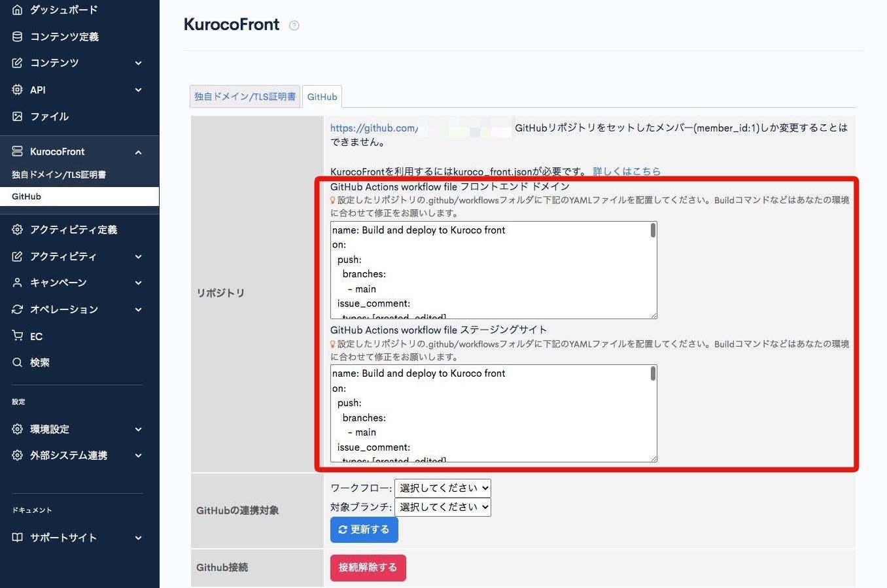Click the コンテンツ定義 database icon
Viewport: 887px width, 588px height.
(18, 37)
